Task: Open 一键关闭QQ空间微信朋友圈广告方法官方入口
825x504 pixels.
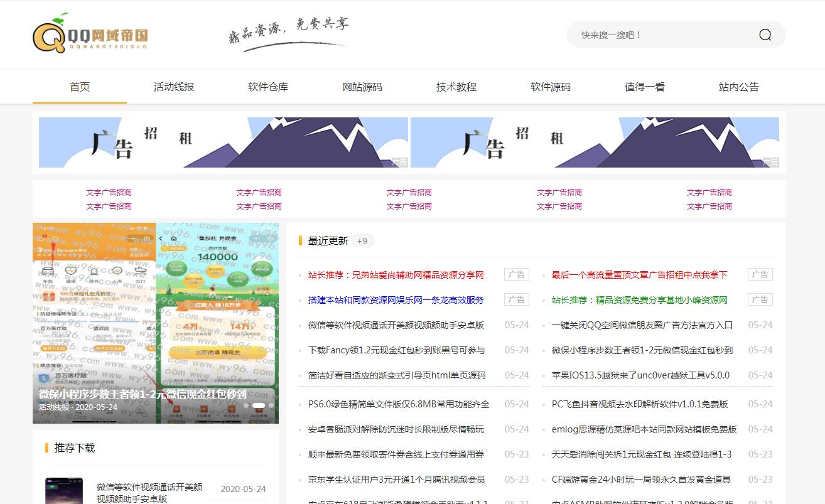Action: [642, 325]
